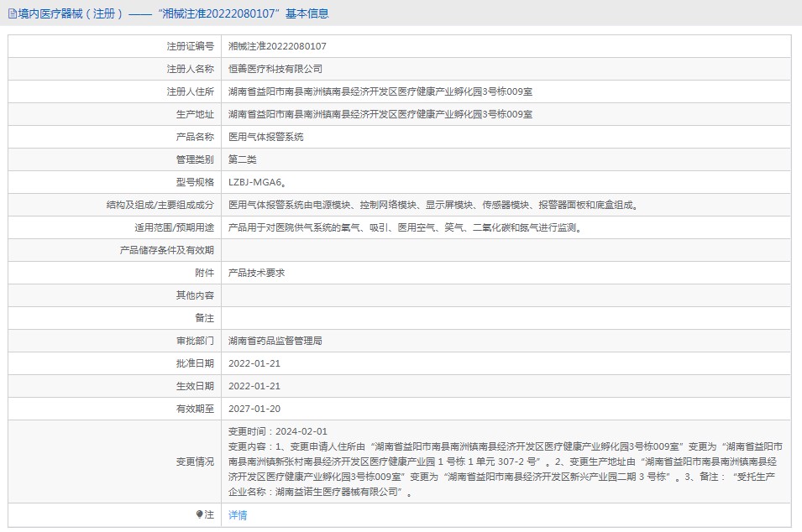Select management class 第二类
802x532 pixels.
click(243, 159)
